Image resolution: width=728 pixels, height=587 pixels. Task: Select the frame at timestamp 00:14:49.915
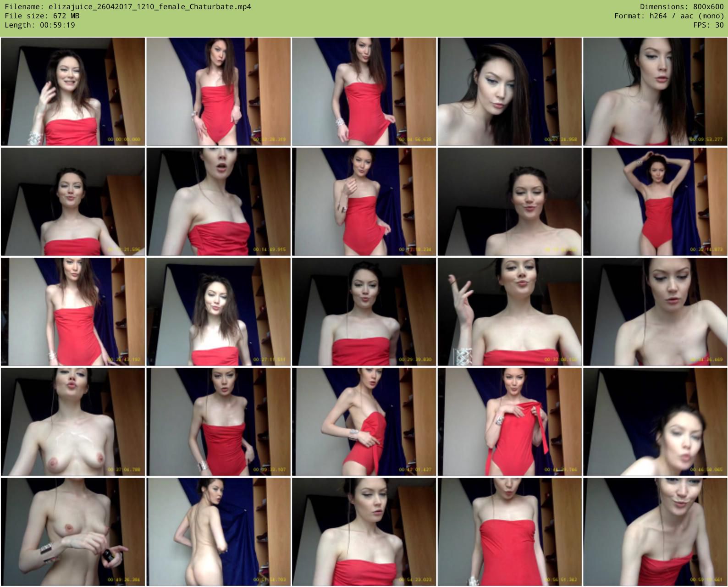218,202
